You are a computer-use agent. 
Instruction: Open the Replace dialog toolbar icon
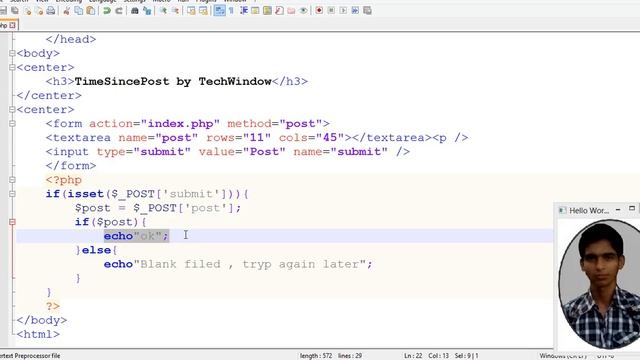[x=147, y=11]
